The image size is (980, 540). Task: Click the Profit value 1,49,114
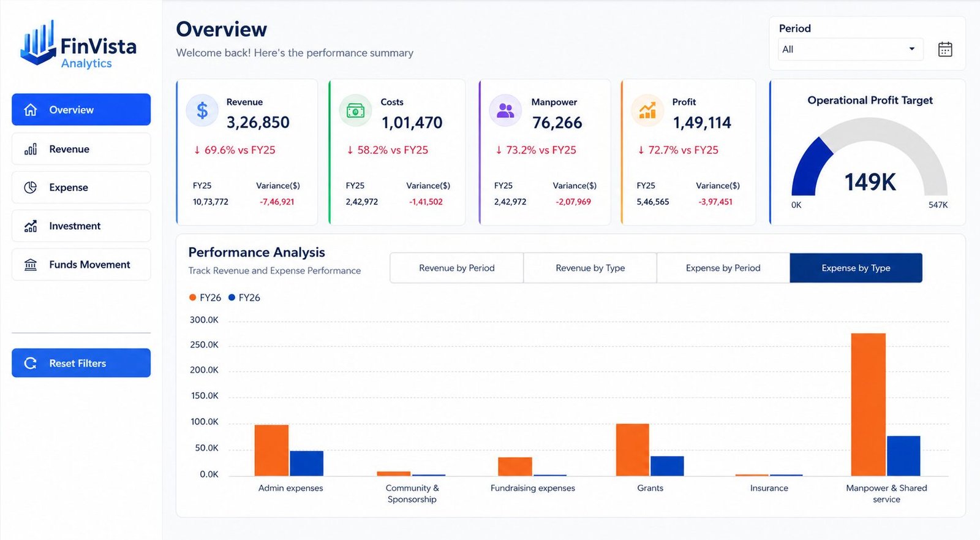point(702,123)
